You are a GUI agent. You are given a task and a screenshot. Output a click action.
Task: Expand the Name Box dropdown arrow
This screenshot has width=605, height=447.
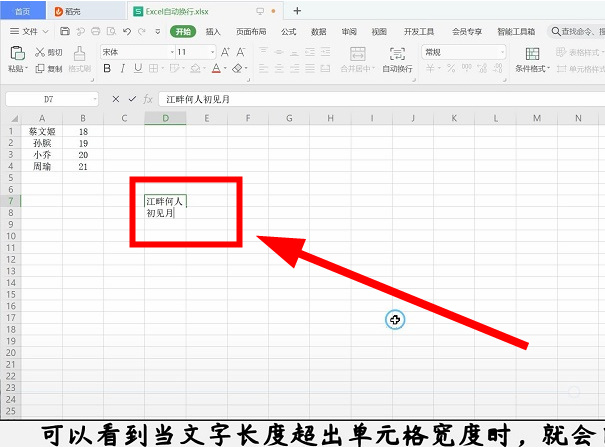pyautogui.click(x=95, y=99)
